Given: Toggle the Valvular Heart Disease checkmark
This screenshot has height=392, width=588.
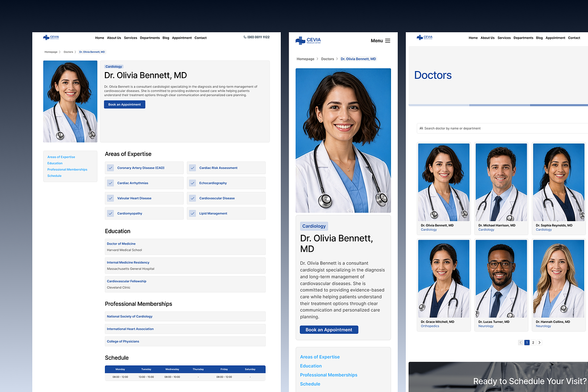Looking at the screenshot, I should pyautogui.click(x=110, y=198).
